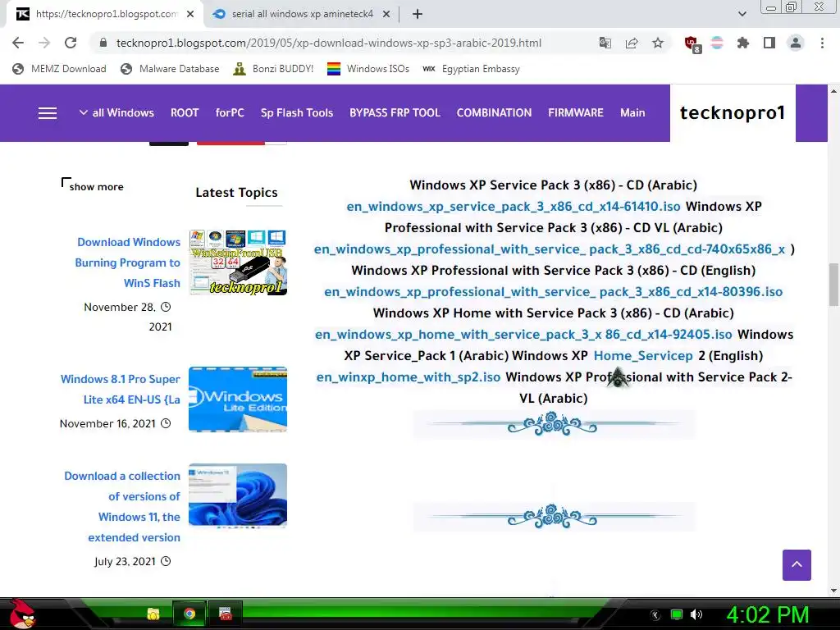Screen dimensions: 840x630
Task: Open Download a collection of Windows 11 article
Action: tap(122, 506)
